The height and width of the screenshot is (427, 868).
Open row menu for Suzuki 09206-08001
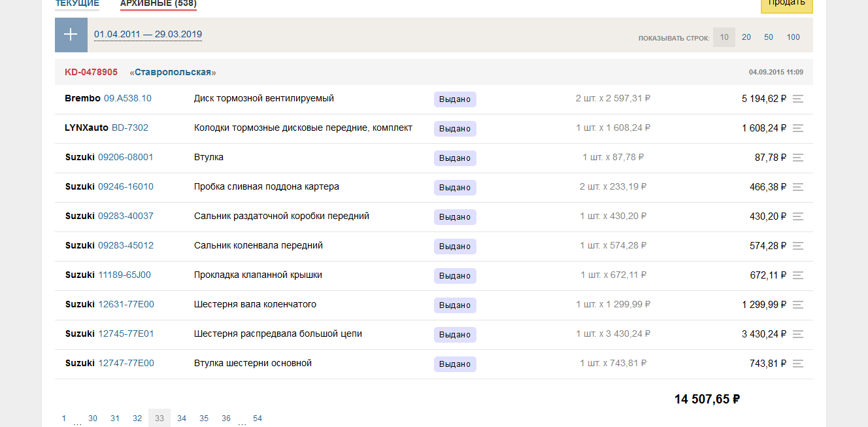coord(797,158)
